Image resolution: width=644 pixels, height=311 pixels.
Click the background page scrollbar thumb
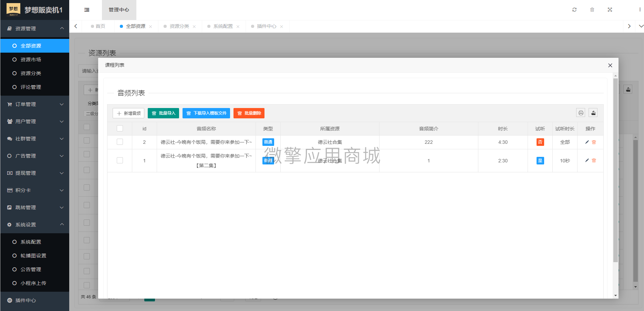(636, 211)
